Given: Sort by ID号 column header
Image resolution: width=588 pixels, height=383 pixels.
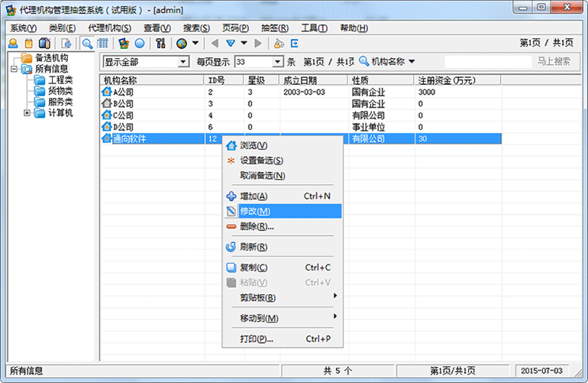Looking at the screenshot, I should point(224,80).
